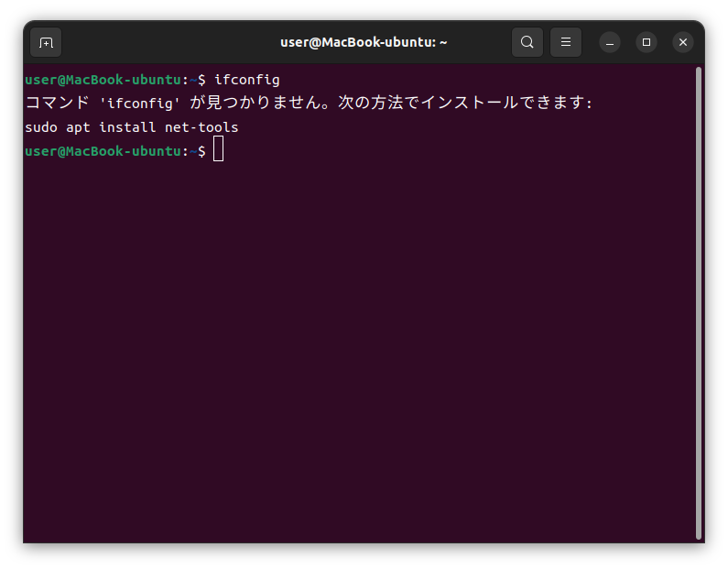Open a new terminal tab
This screenshot has height=569, width=728.
tap(46, 42)
